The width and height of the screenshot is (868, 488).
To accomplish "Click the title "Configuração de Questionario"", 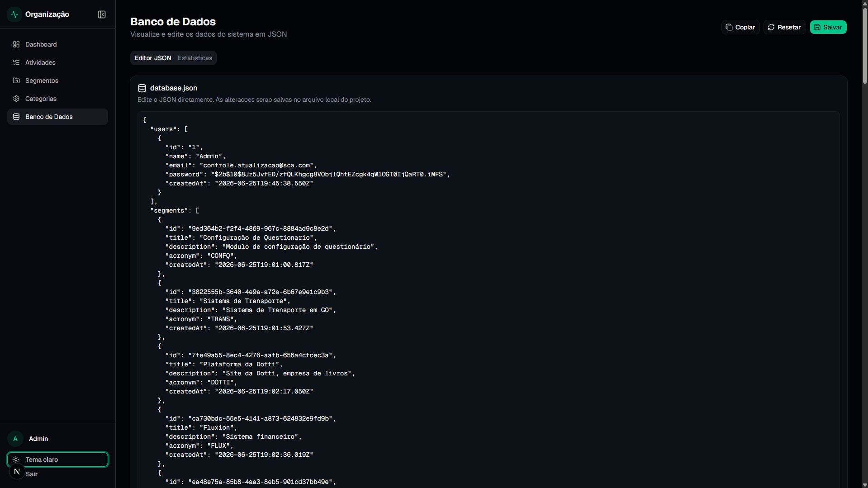I will (258, 238).
